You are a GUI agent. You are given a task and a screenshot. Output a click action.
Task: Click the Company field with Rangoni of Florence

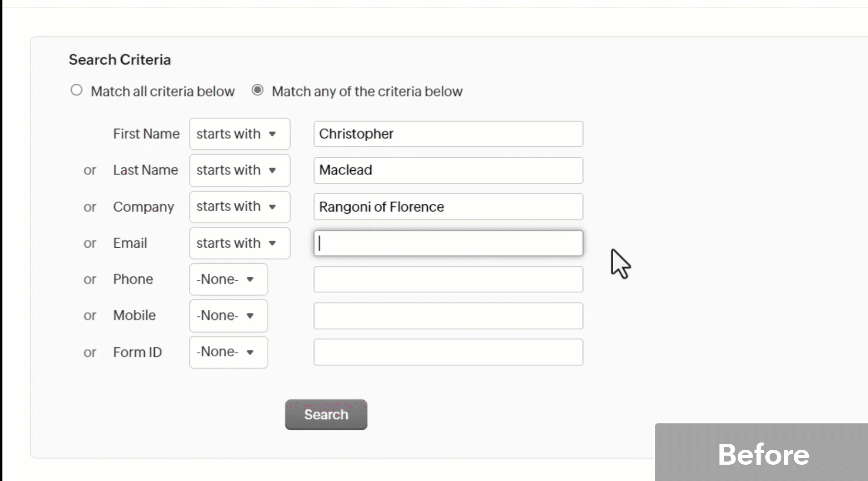(x=448, y=207)
